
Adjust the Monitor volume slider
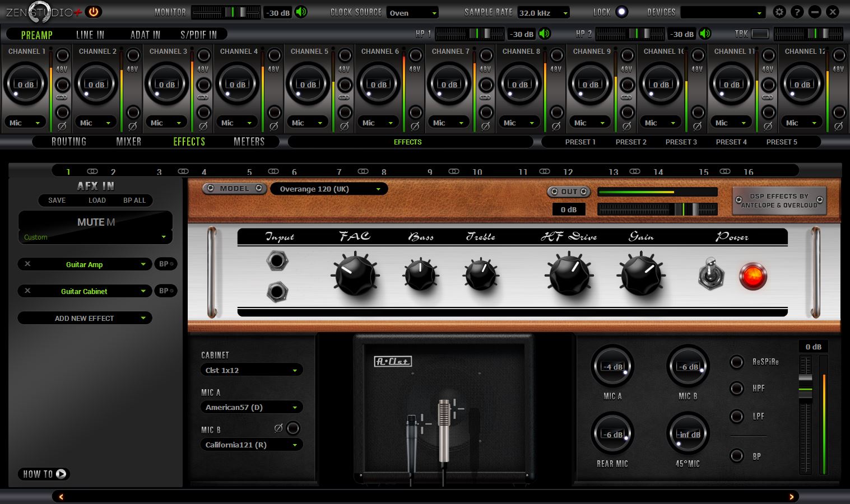[x=226, y=12]
